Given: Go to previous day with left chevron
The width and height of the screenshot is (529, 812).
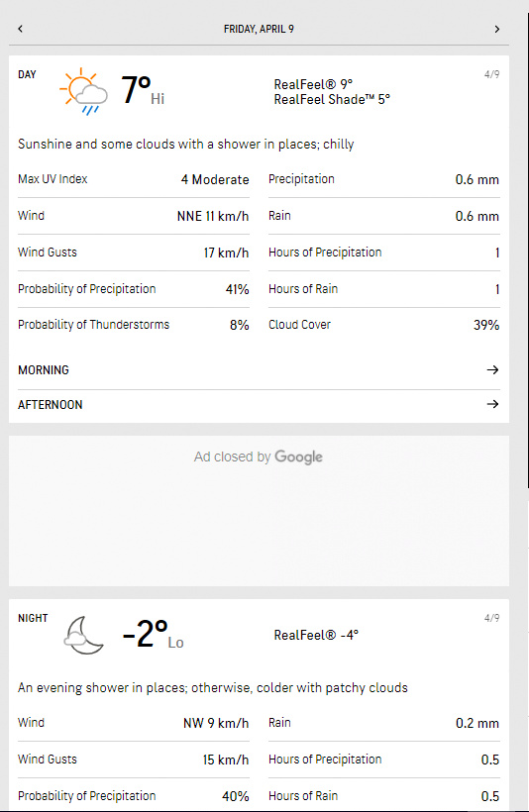Looking at the screenshot, I should (20, 29).
